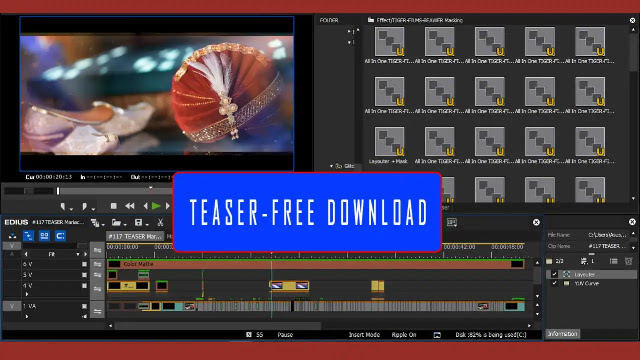Toggle the audio mute icon on track 1 VA
The height and width of the screenshot is (360, 640).
pyautogui.click(x=84, y=316)
